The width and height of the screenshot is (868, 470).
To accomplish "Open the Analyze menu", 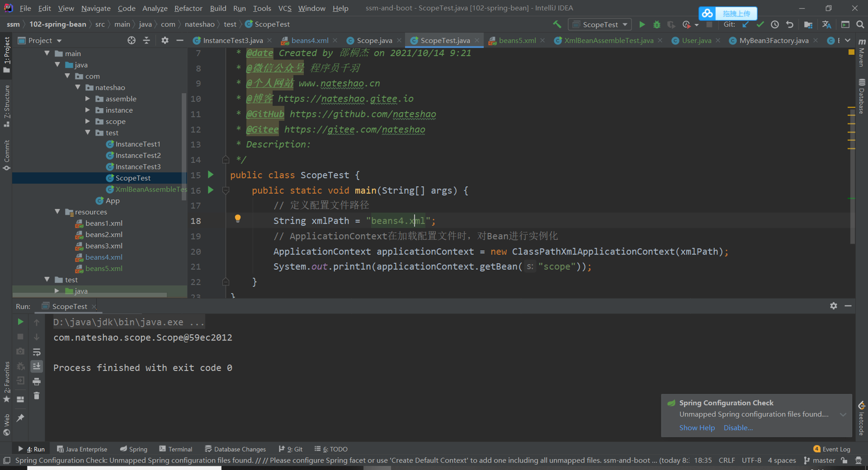I will pos(155,8).
